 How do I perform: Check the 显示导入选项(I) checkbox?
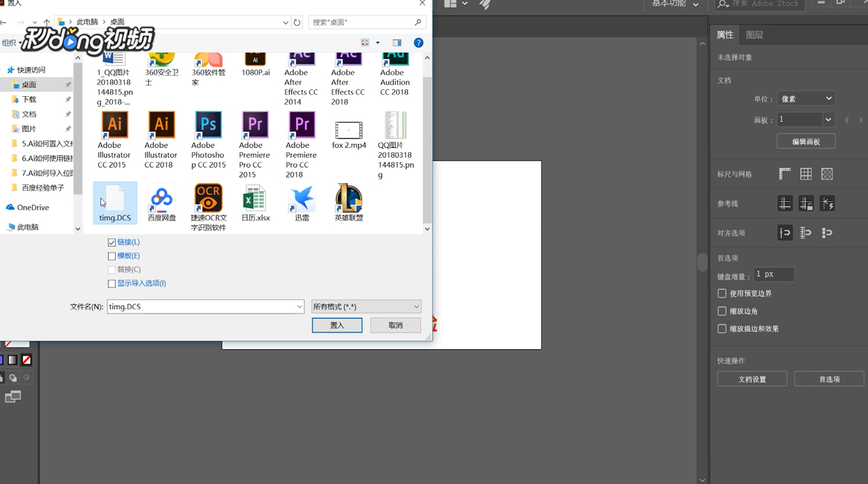point(112,283)
